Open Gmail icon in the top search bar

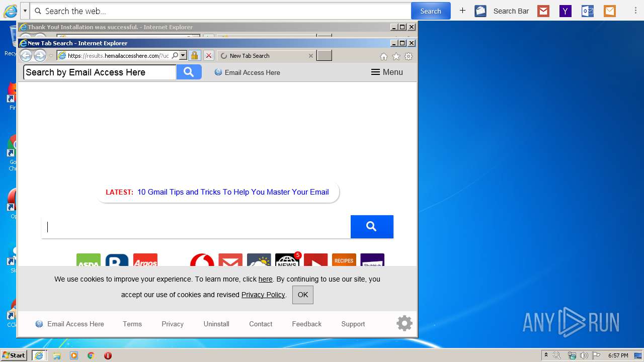543,11
